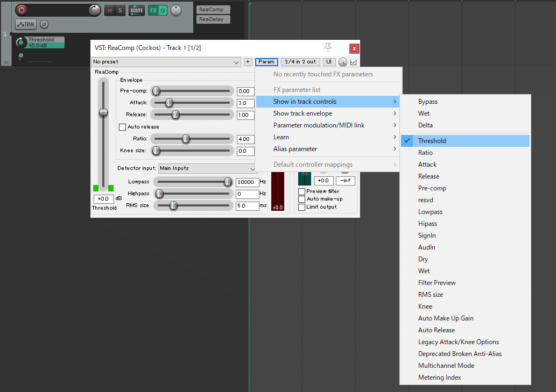556x392 pixels.
Task: Click the Threshold dB value field
Action: click(x=103, y=199)
